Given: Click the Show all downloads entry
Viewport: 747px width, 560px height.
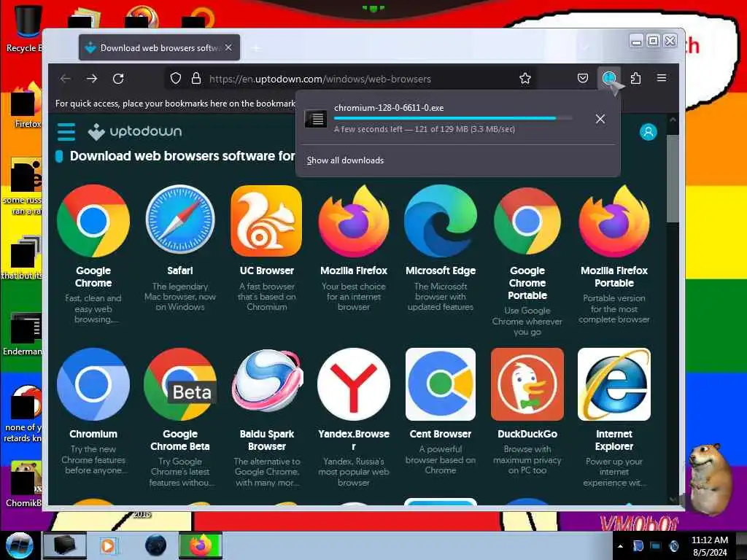Looking at the screenshot, I should 345,160.
